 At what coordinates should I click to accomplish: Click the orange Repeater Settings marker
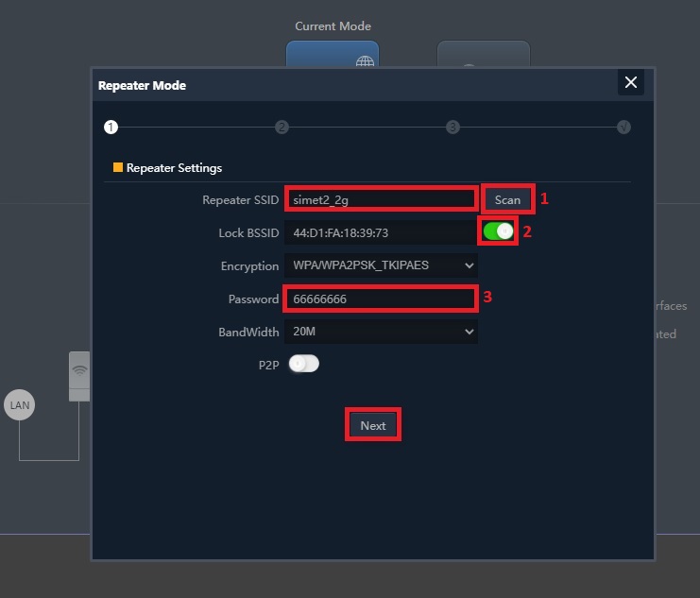point(118,168)
